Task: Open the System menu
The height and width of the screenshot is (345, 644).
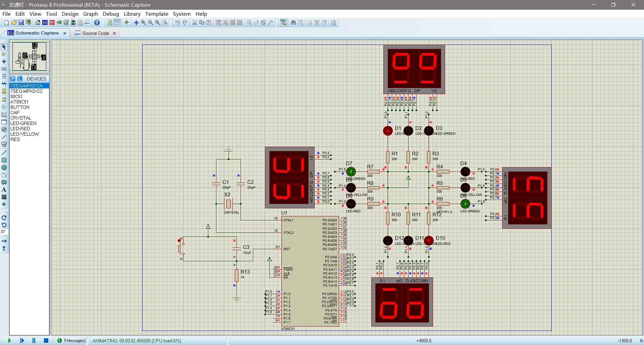Action: 181,14
